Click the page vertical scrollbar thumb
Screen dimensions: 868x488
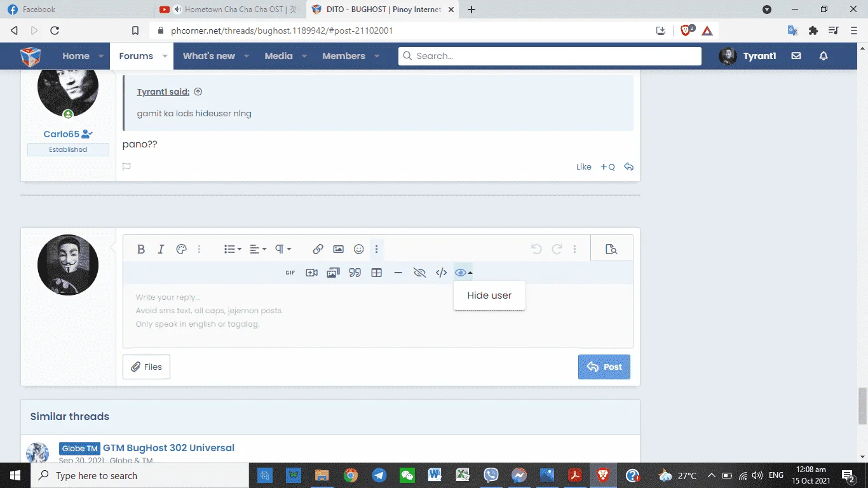(863, 406)
